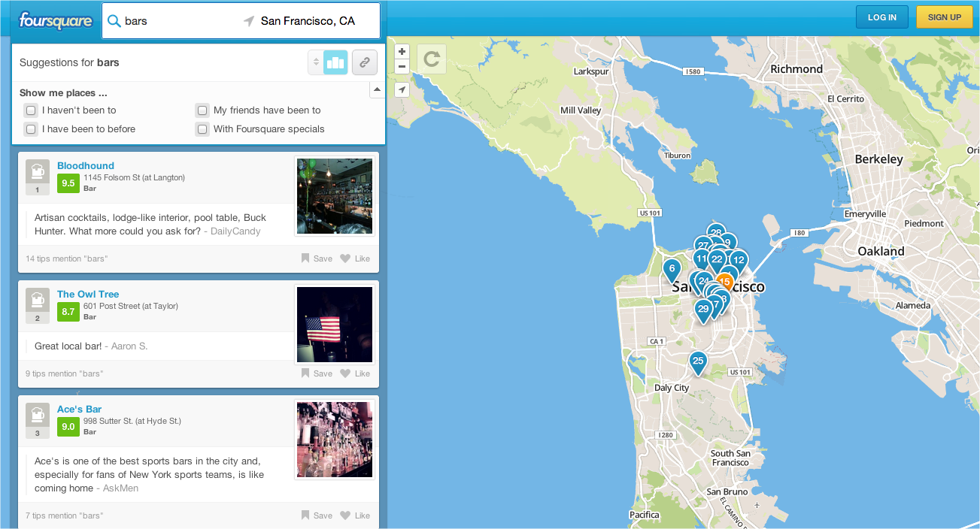Toggle 'I have been to before' checkbox
Screen dimensions: 980x529
(31, 129)
